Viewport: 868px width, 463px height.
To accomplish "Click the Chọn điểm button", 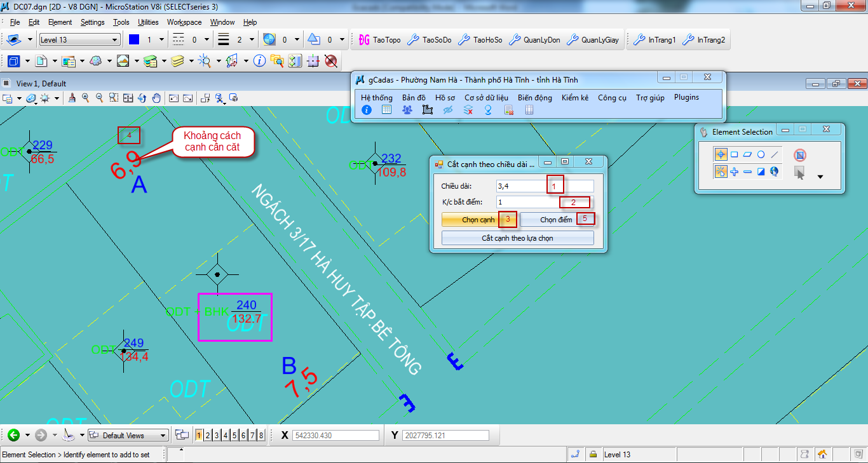I will [557, 220].
